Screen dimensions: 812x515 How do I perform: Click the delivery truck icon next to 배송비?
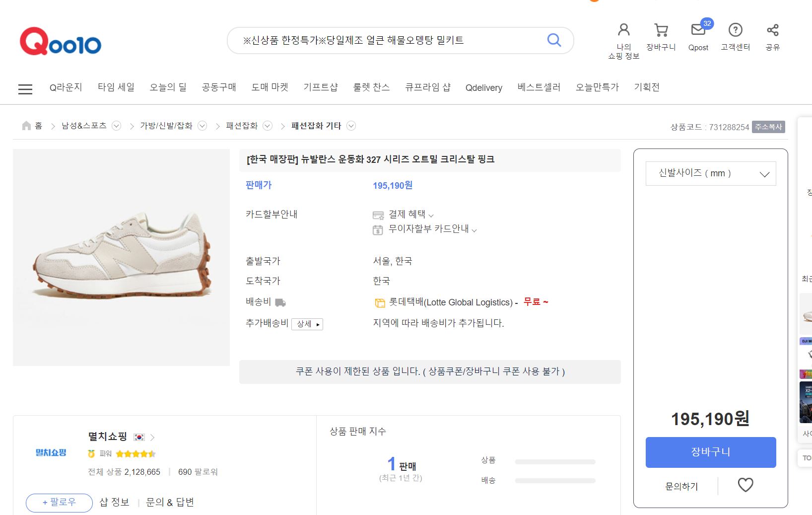[280, 302]
